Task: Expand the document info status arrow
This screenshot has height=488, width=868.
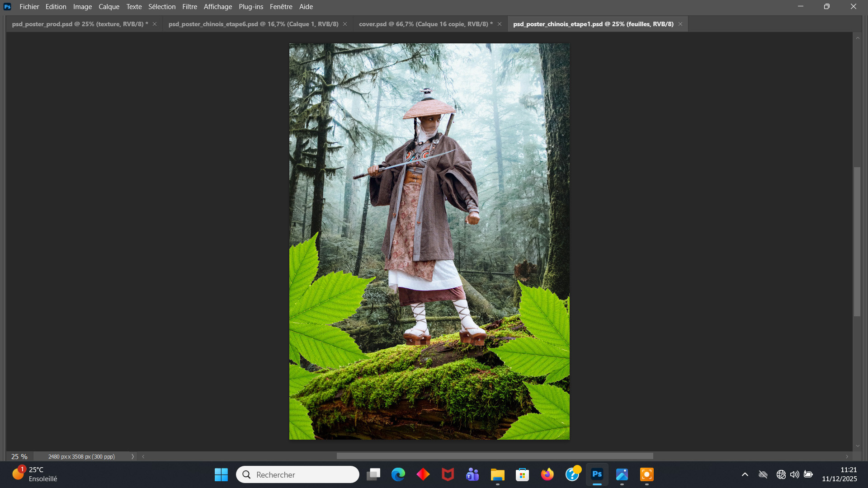Action: tap(132, 457)
